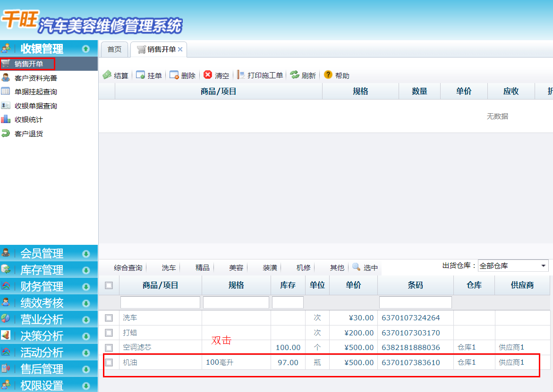Click the 库存管理 section icon
Screen dimensions: 553x392
[x=6, y=269]
